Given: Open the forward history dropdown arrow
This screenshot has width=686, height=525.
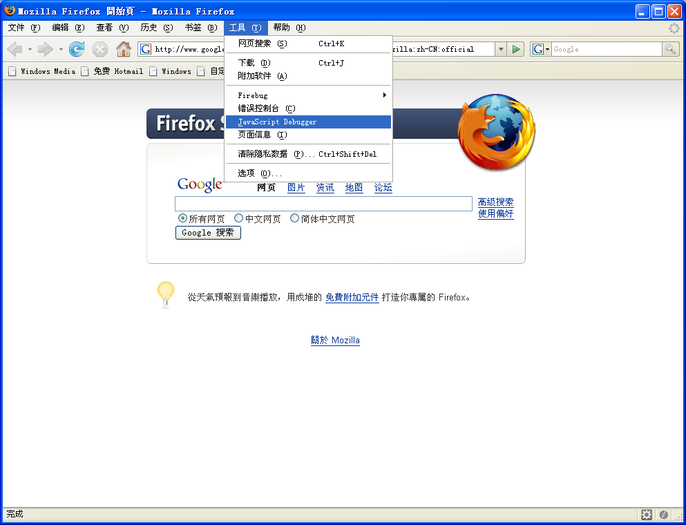Looking at the screenshot, I should click(61, 49).
